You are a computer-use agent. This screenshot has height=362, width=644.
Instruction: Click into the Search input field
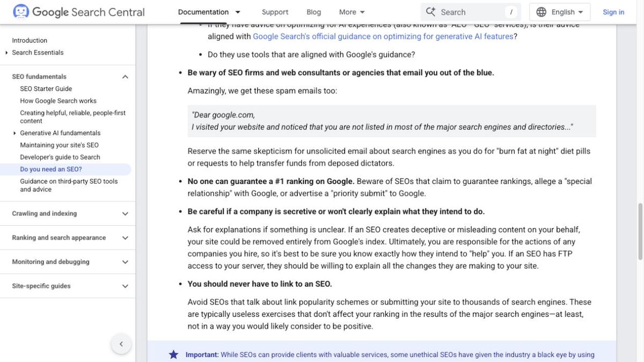coord(471,12)
